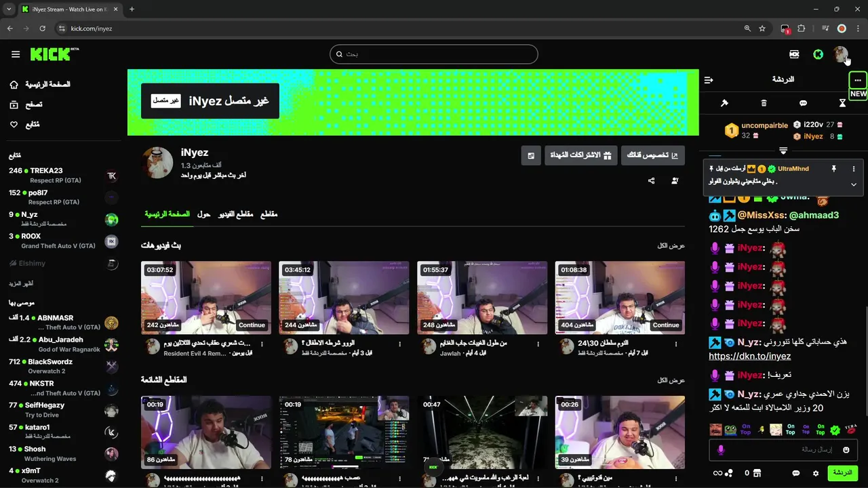Click the shop icon at chat bottom
Viewport: 868px width, 488px height.
[x=757, y=473]
